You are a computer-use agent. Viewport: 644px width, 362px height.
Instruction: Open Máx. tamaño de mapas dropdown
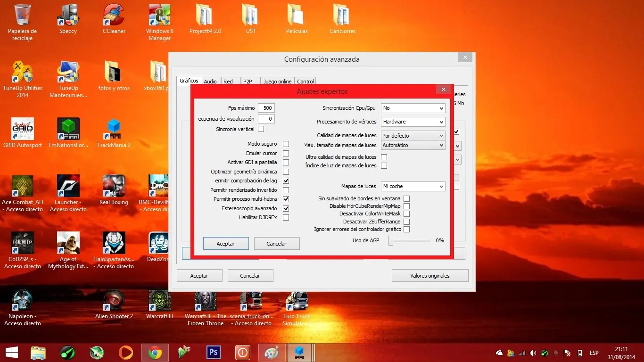[413, 145]
